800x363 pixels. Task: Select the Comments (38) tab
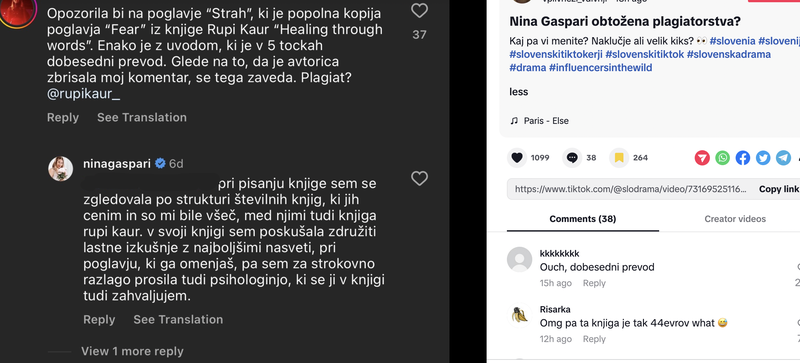click(x=583, y=219)
